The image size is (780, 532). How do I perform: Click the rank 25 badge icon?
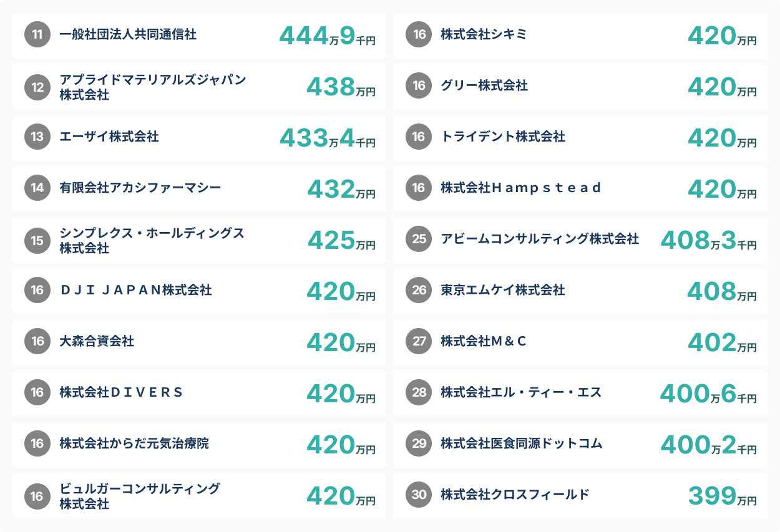pyautogui.click(x=419, y=239)
